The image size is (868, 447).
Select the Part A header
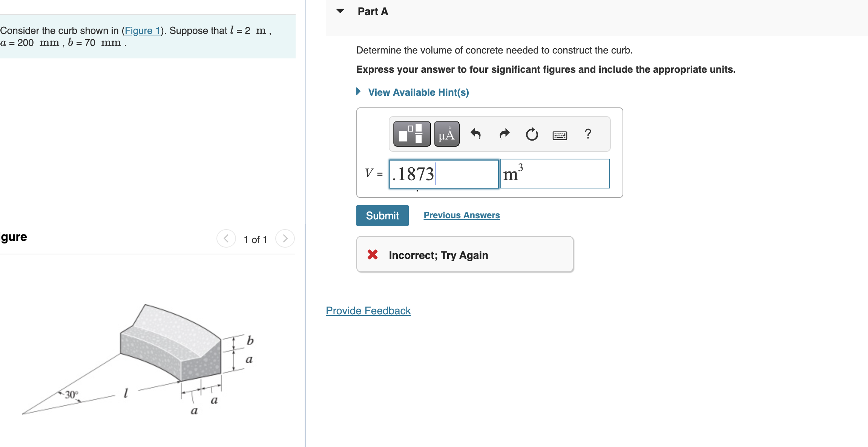tap(373, 11)
